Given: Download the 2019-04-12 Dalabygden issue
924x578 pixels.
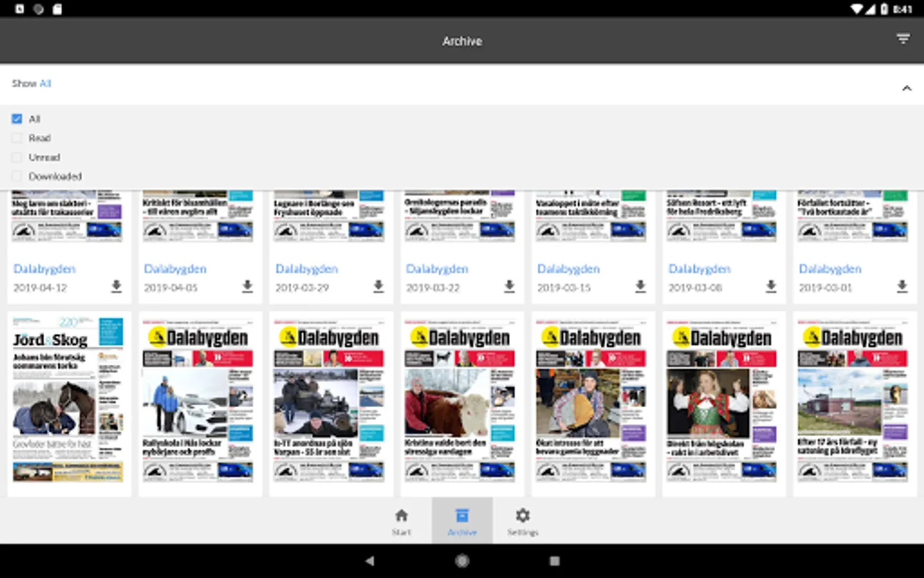Looking at the screenshot, I should 116,286.
